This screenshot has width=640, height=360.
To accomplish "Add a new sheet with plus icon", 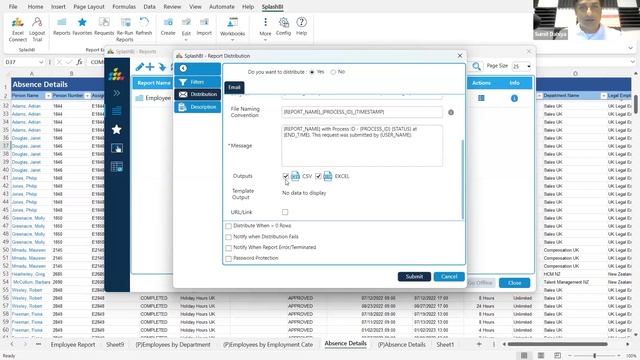I will (x=479, y=344).
